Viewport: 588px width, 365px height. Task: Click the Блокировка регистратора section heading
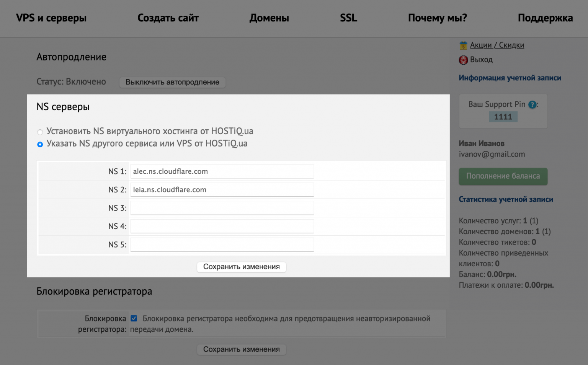coord(94,292)
